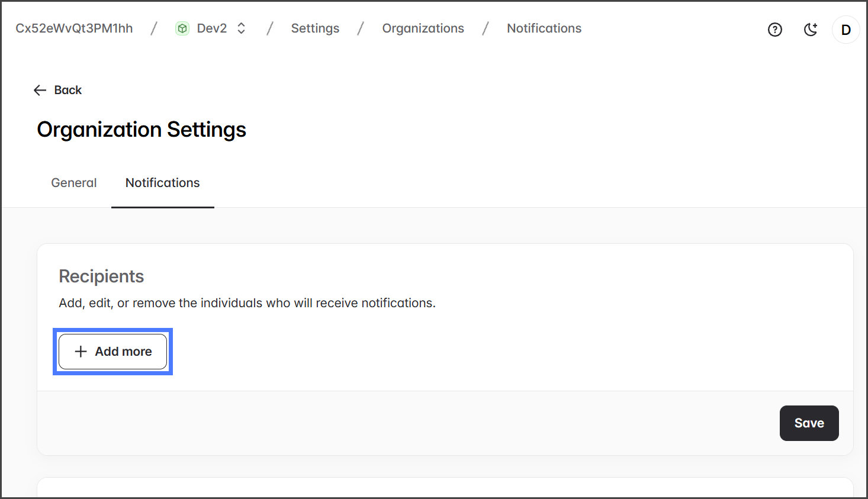Viewport: 868px width, 499px height.
Task: Open the Organizations breadcrumb link
Action: (x=423, y=28)
